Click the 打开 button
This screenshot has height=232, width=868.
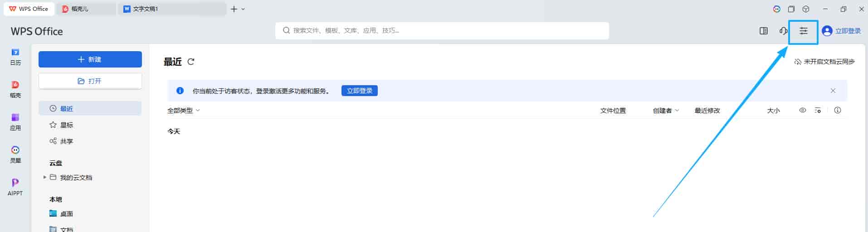90,81
